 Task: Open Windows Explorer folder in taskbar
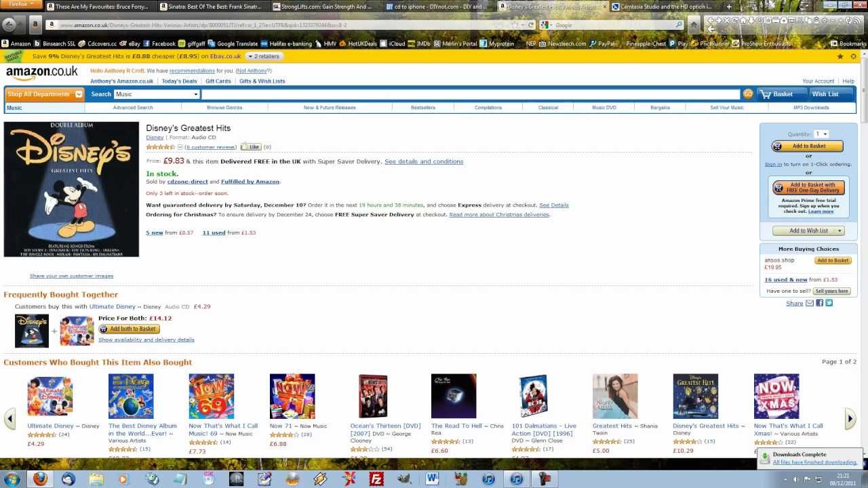click(x=96, y=479)
